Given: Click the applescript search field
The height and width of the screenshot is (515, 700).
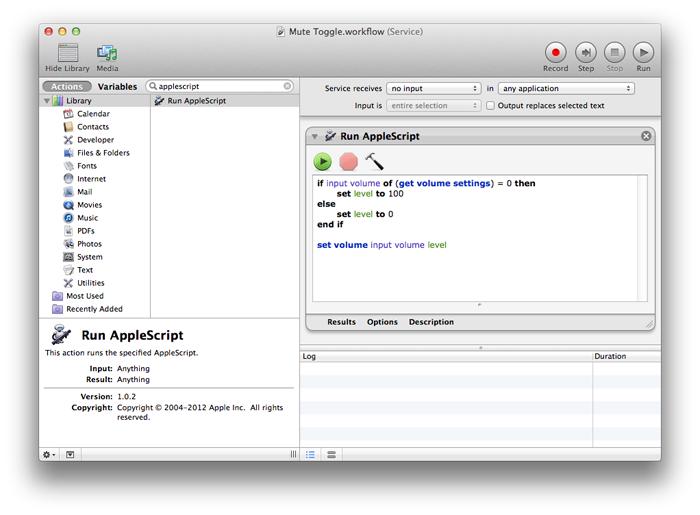Looking at the screenshot, I should [x=220, y=86].
